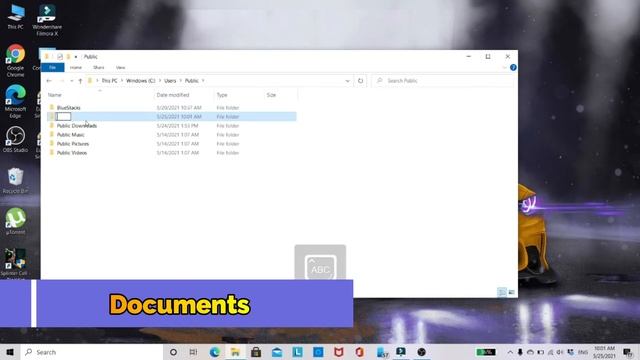This screenshot has height=360, width=640.
Task: Open Edge from the taskbar
Action: pos(215,352)
